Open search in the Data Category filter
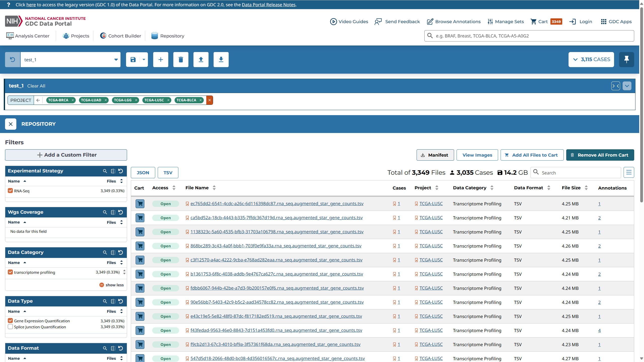Image resolution: width=644 pixels, height=362 pixels. click(105, 252)
